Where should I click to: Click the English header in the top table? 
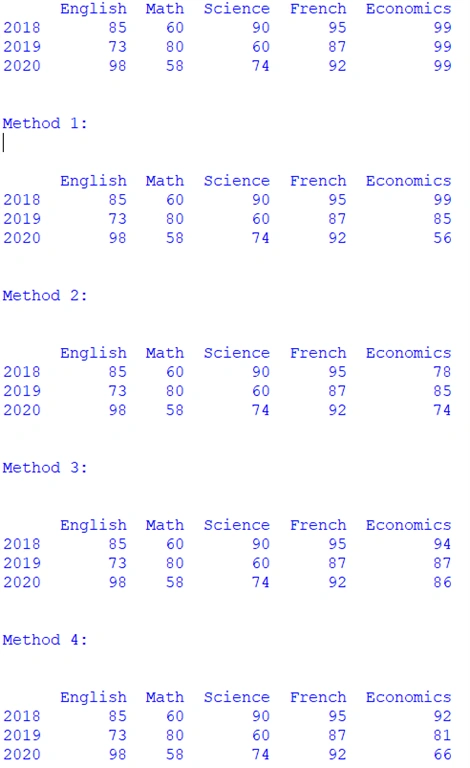pos(94,9)
